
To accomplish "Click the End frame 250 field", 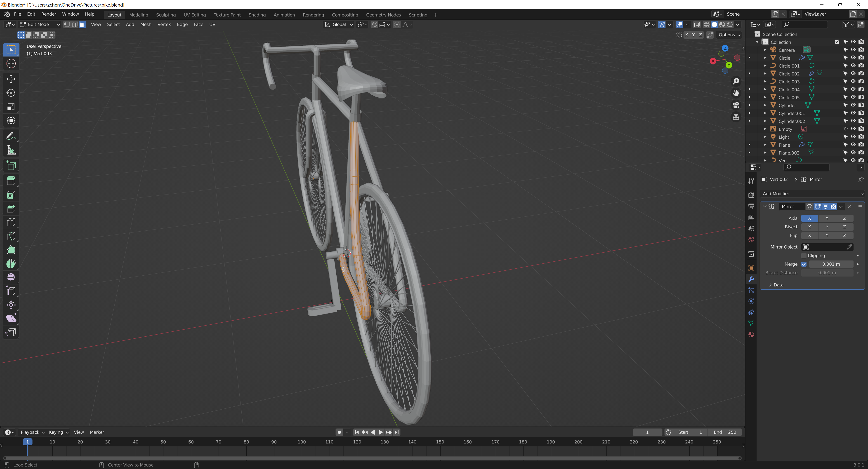I will (724, 432).
